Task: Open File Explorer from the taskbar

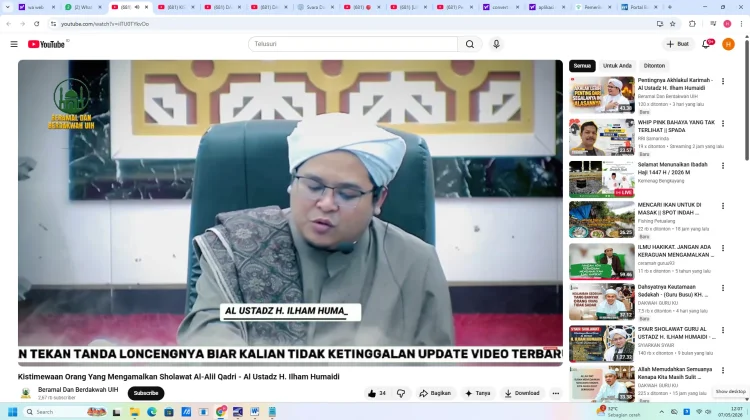Action: [134, 412]
